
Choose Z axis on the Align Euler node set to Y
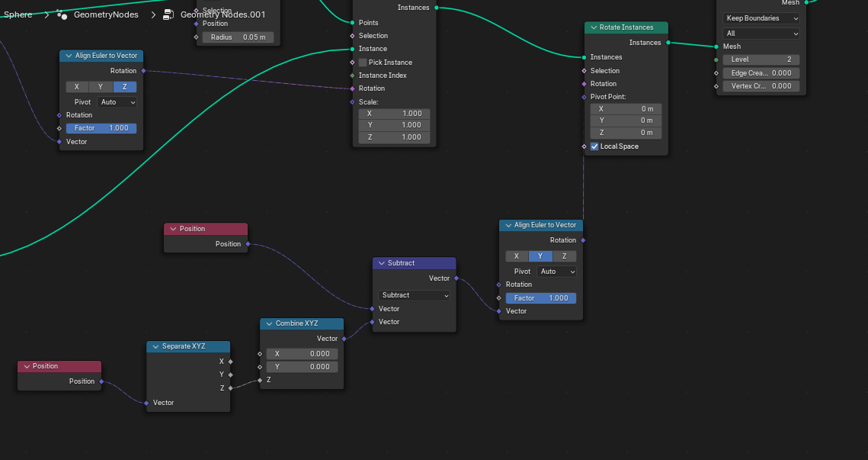point(564,256)
